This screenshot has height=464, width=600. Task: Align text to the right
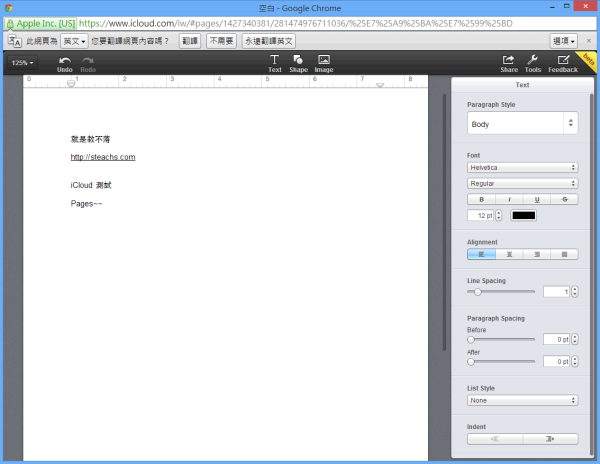point(537,254)
